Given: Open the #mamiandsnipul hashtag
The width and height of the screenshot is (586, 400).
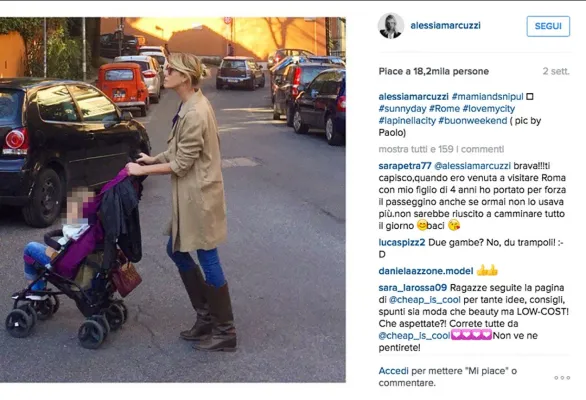Looking at the screenshot, I should click(487, 96).
